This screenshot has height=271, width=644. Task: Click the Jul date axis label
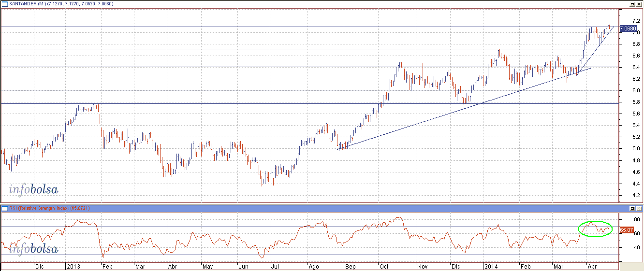[275, 266]
